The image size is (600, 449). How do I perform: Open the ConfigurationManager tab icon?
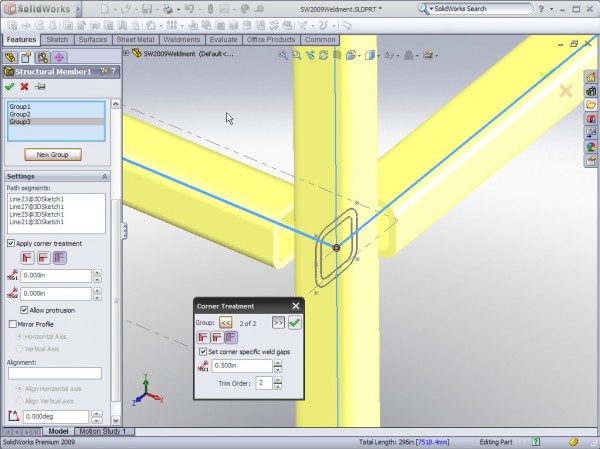[42, 57]
